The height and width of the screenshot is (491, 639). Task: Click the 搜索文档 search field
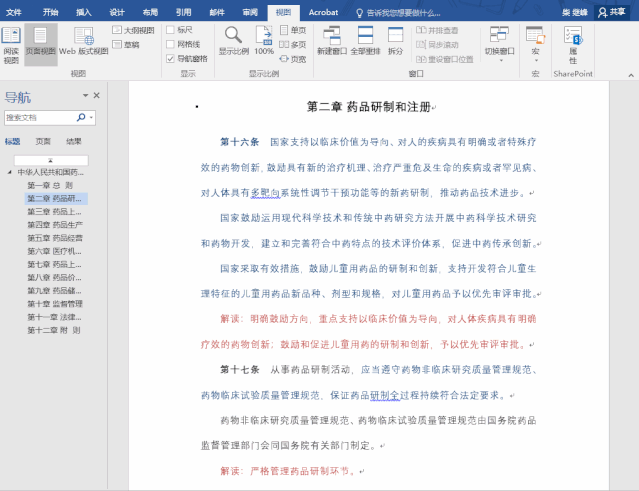[x=43, y=118]
